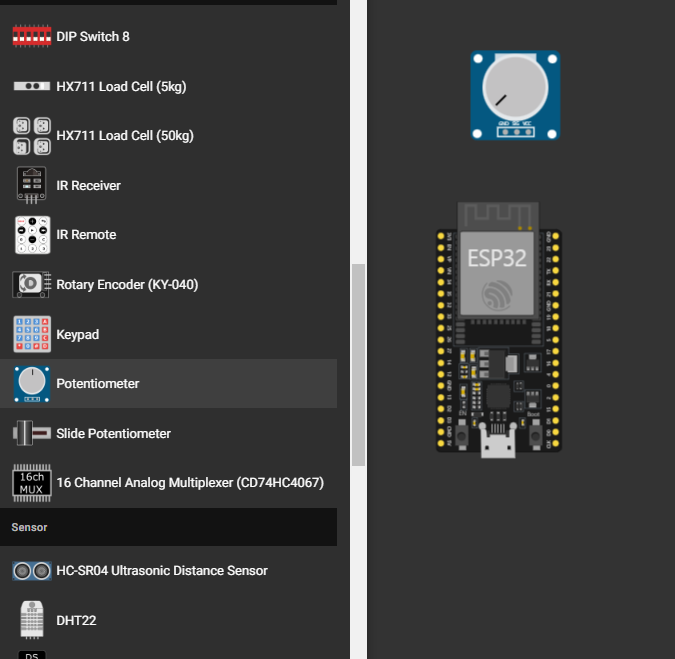Viewport: 675px width, 659px height.
Task: Select the IR Receiver label
Action: 88,186
